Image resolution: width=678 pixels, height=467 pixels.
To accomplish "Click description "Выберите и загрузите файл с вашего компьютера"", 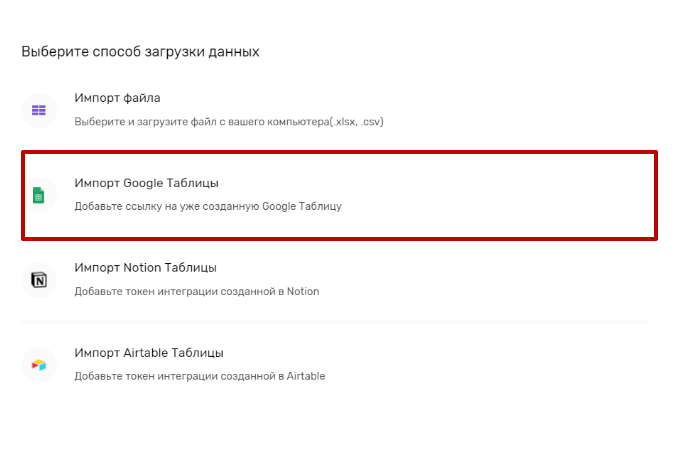I will pos(202,122).
